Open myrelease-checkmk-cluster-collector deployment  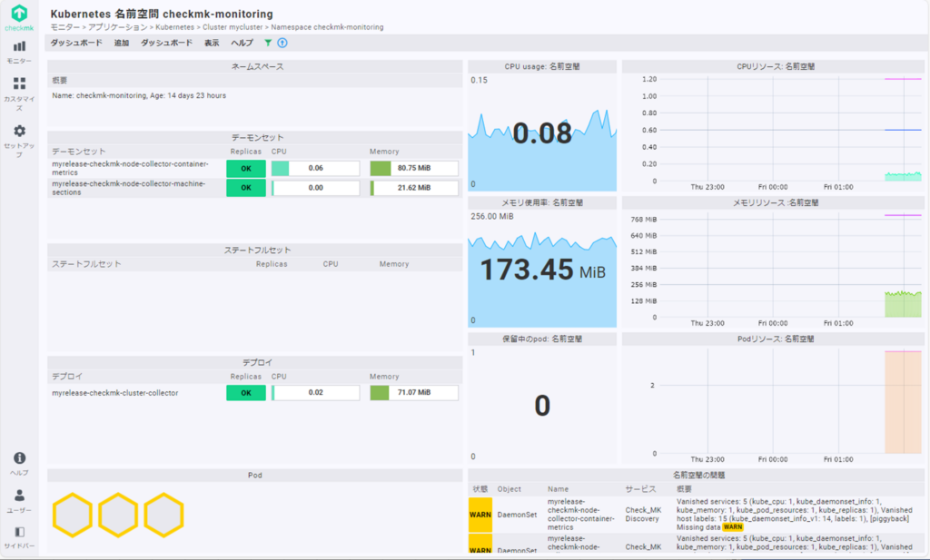115,393
